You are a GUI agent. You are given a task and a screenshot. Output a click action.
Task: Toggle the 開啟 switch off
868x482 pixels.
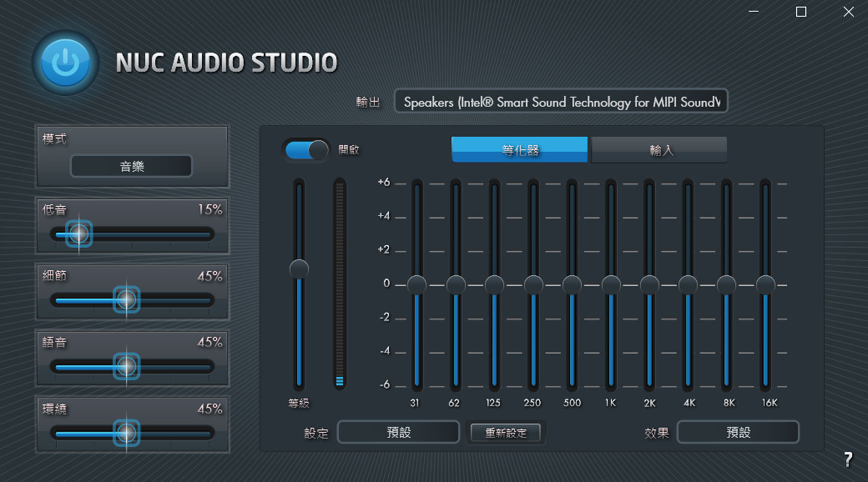click(x=306, y=149)
